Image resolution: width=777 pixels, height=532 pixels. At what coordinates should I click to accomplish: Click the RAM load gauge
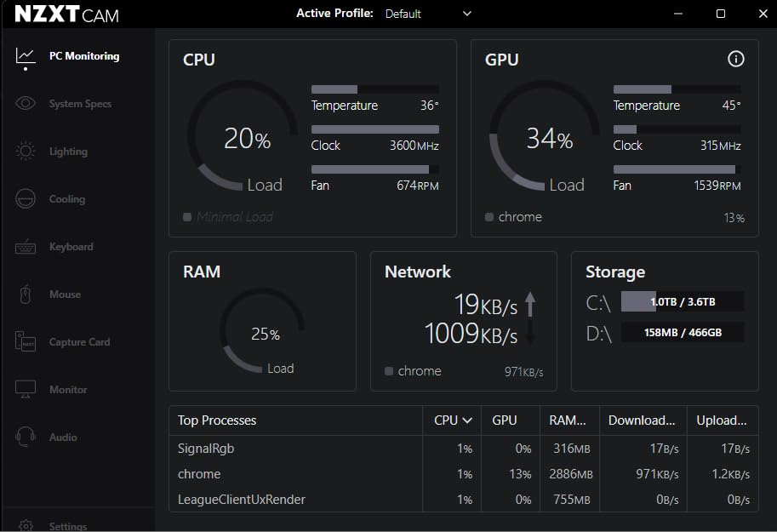click(x=262, y=334)
